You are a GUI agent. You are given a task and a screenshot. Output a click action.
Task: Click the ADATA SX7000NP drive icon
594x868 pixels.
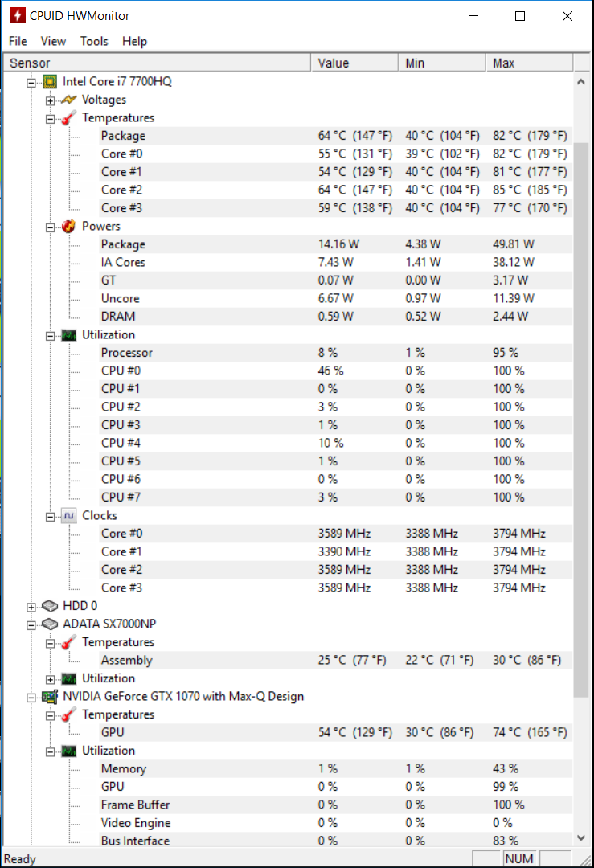tap(50, 624)
